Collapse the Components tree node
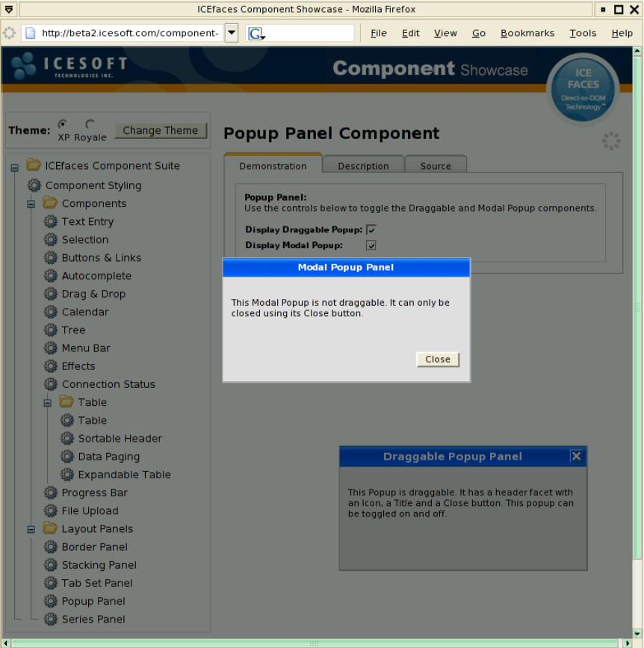 point(31,204)
